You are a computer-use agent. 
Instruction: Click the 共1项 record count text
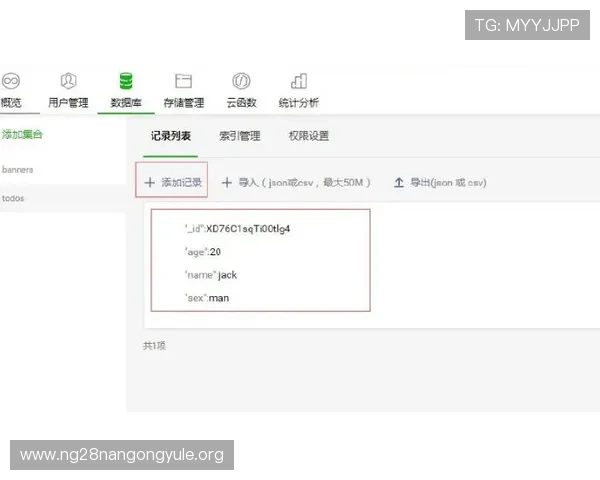(154, 346)
